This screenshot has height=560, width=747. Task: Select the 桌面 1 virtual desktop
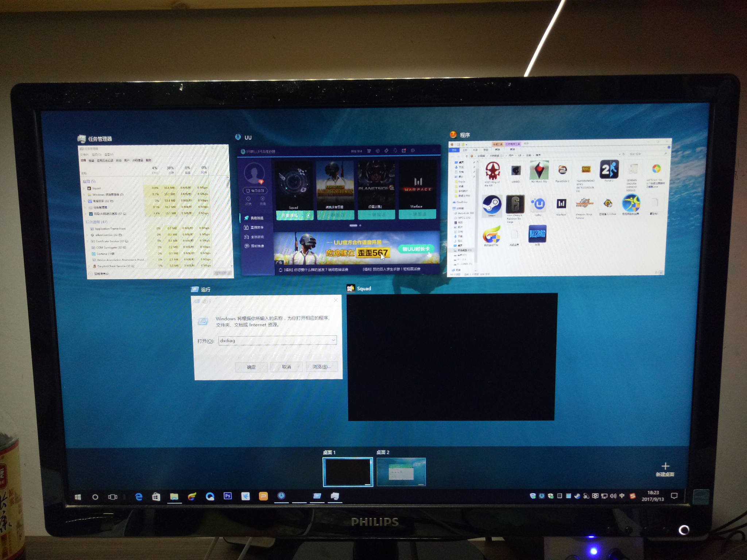[x=348, y=472]
